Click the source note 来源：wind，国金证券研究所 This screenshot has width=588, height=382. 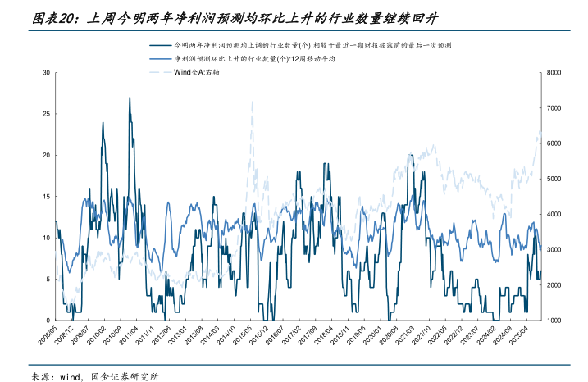(x=94, y=375)
